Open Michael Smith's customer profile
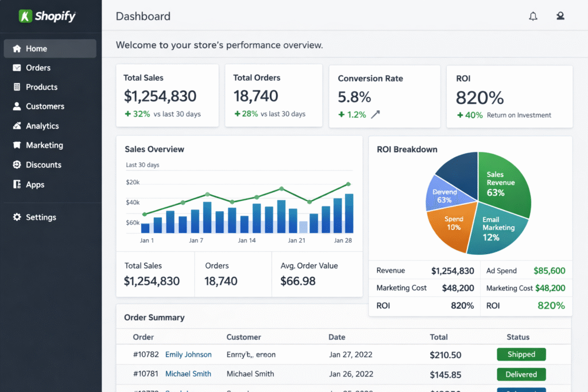 point(188,374)
